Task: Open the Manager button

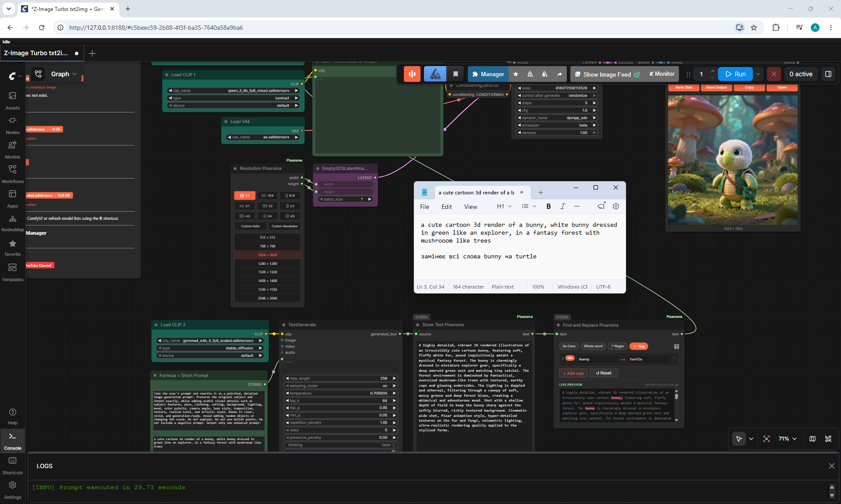Action: 488,74
